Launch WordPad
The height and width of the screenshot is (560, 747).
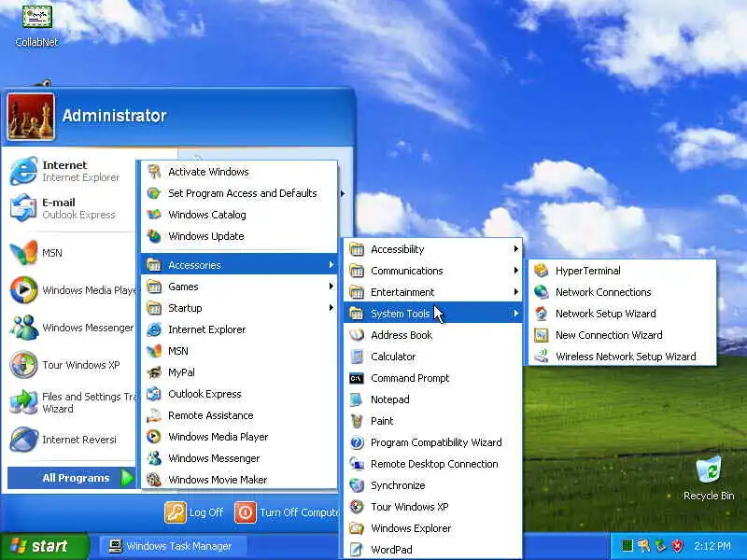pos(433,550)
